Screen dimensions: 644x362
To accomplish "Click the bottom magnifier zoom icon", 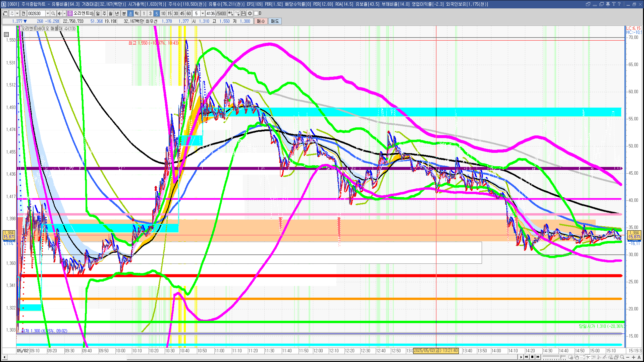I will [x=622, y=357].
